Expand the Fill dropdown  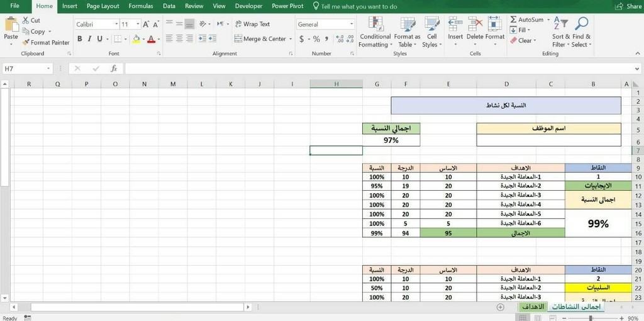coord(529,30)
